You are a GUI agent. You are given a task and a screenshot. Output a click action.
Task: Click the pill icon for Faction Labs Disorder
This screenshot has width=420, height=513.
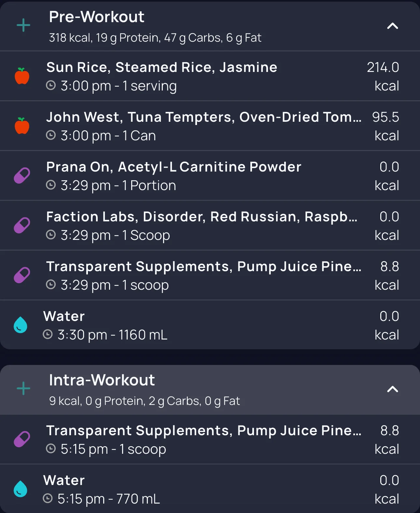(x=22, y=226)
